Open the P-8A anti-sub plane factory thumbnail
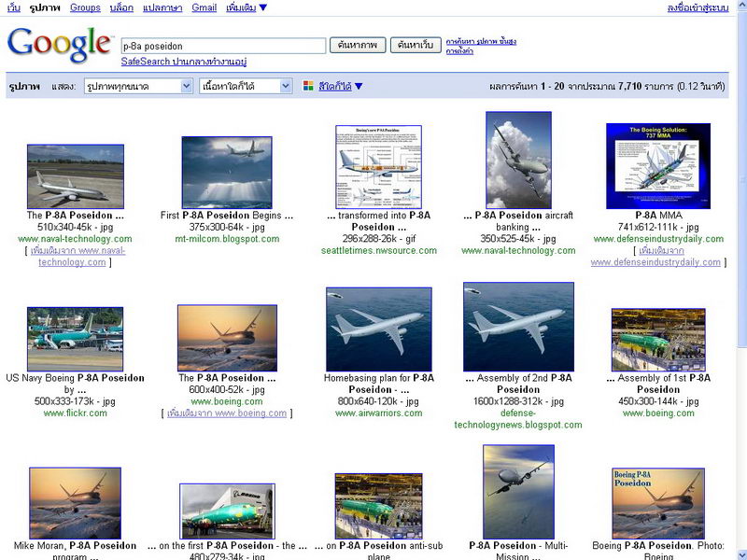Image resolution: width=747 pixels, height=560 pixels. point(379,506)
